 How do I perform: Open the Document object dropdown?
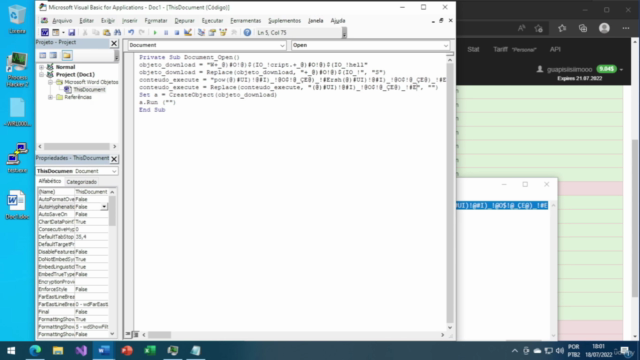[x=282, y=45]
